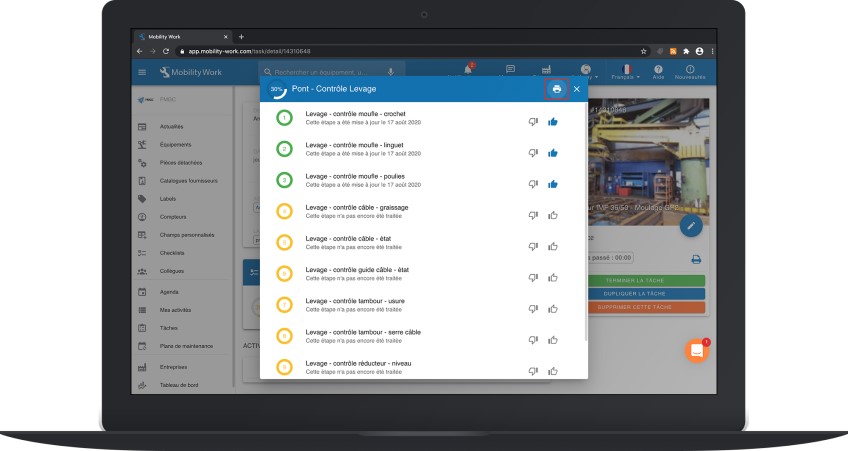Approve the 'guide câble - état' step
Image resolution: width=848 pixels, height=451 pixels.
tap(553, 278)
